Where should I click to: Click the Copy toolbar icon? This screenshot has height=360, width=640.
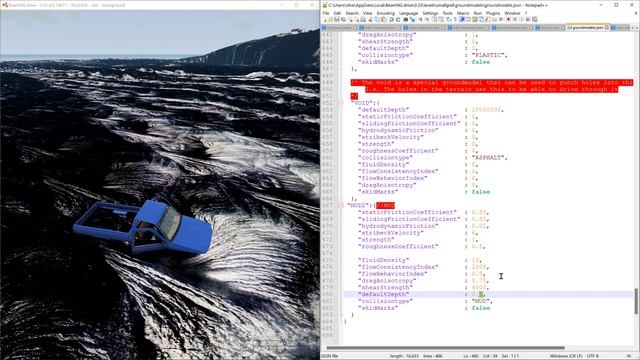coord(377,19)
